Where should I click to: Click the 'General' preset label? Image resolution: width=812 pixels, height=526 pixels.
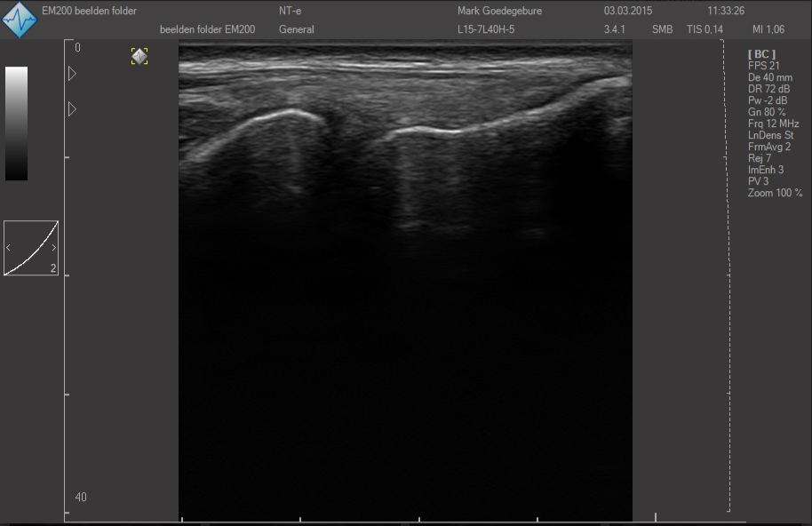296,29
